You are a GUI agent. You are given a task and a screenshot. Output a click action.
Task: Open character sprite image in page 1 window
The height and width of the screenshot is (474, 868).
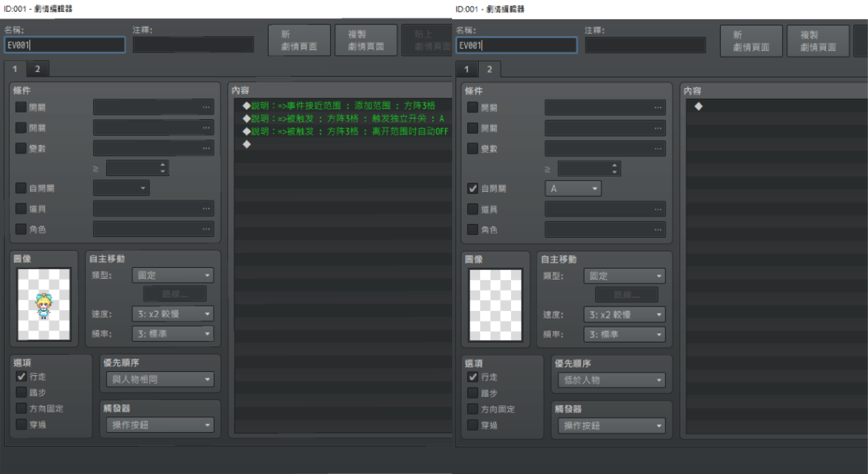(x=43, y=304)
